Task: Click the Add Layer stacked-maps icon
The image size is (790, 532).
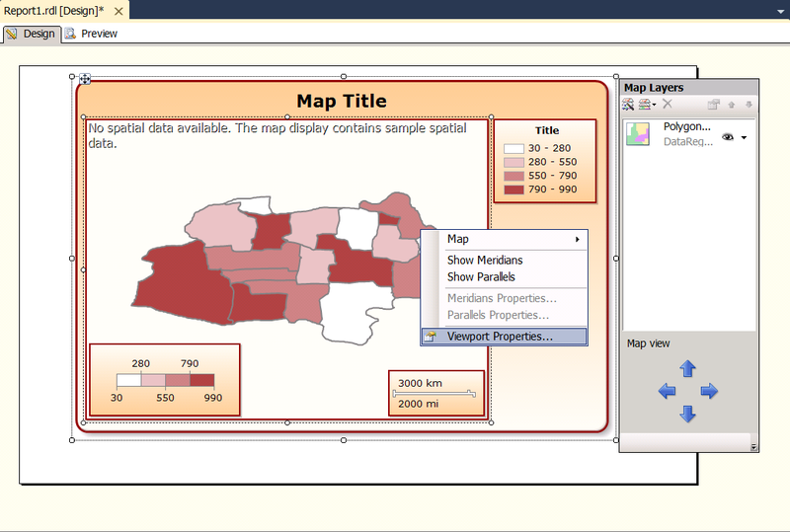Action: coord(645,105)
